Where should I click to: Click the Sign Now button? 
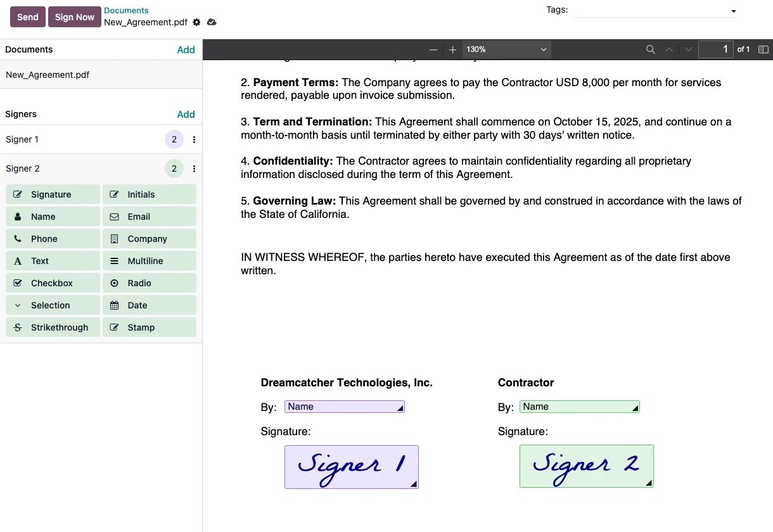tap(74, 17)
